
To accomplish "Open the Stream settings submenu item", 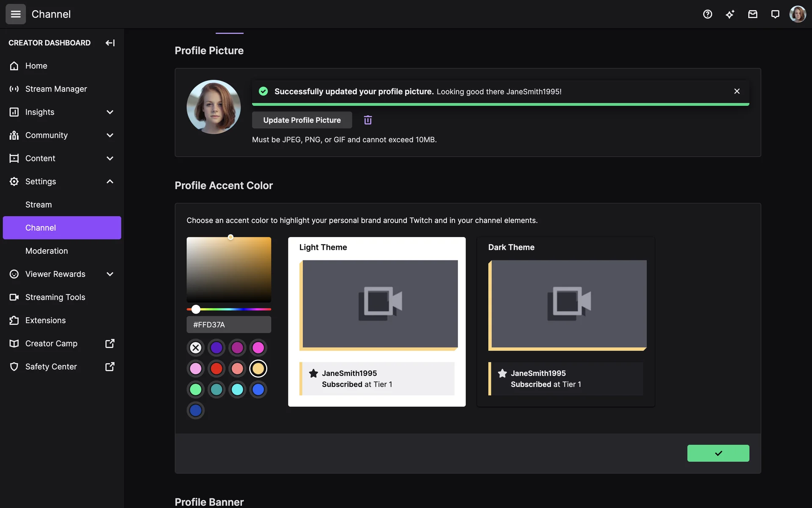I will (38, 205).
